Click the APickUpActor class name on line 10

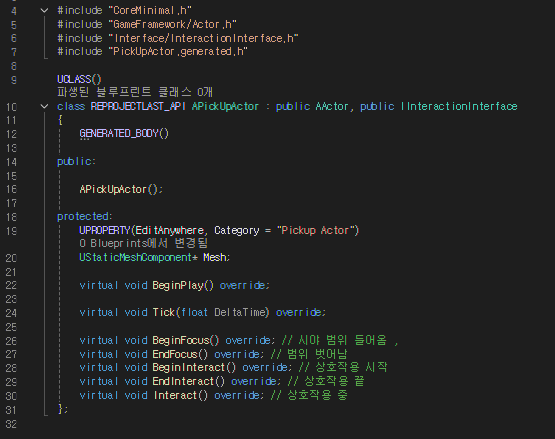pos(225,106)
